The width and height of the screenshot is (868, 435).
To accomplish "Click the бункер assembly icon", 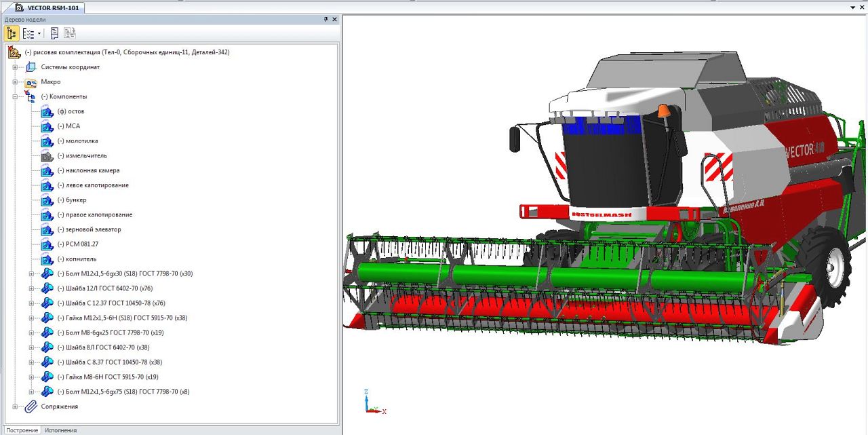I will [x=47, y=200].
